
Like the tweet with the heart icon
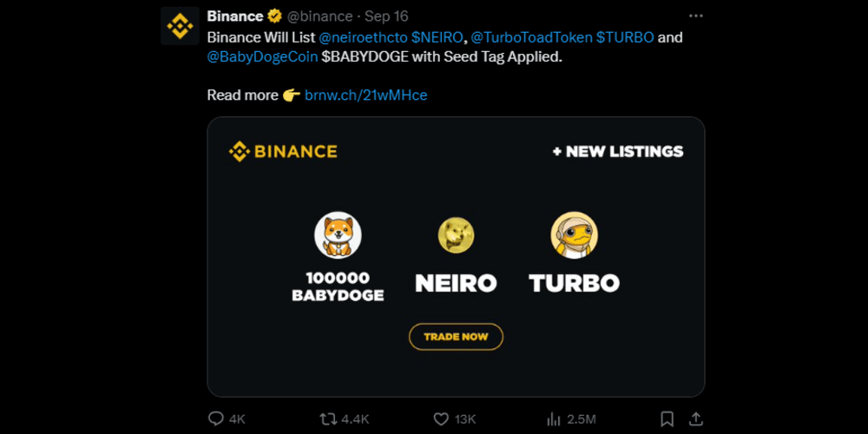click(441, 419)
